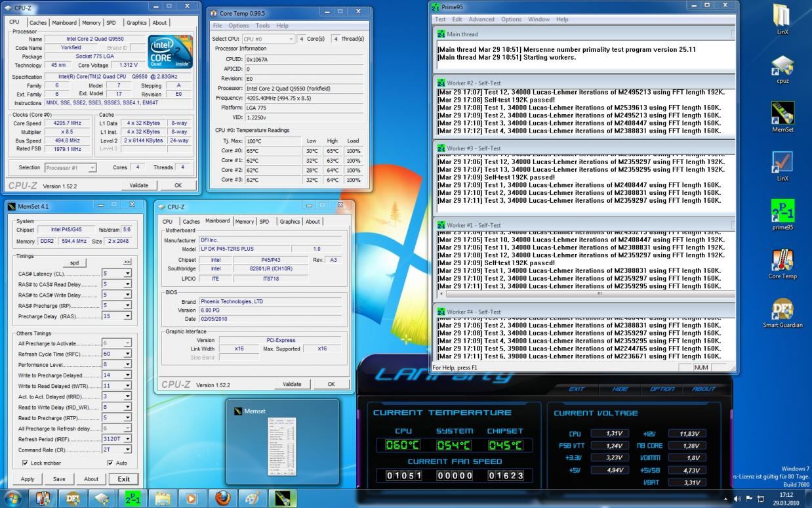This screenshot has height=508, width=812.
Task: Open the cpuz desktop shortcut
Action: tap(782, 69)
